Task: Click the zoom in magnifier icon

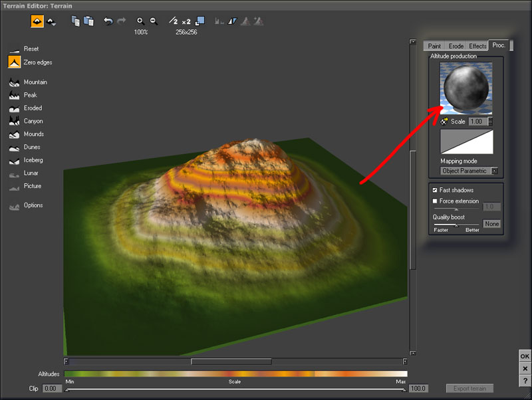Action: point(141,21)
